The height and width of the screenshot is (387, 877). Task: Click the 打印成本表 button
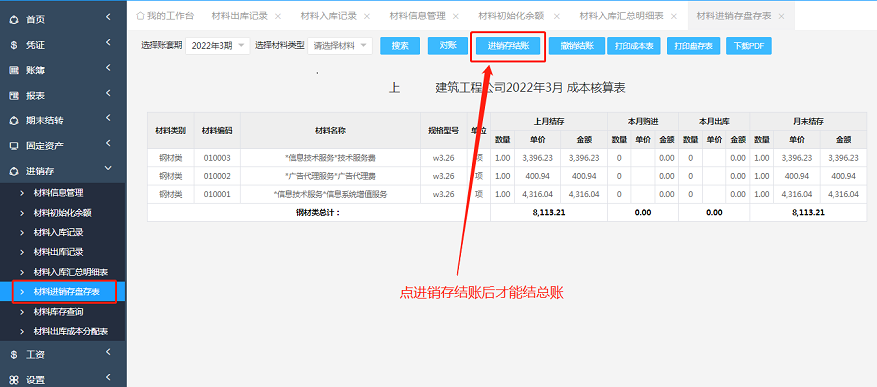[634, 46]
